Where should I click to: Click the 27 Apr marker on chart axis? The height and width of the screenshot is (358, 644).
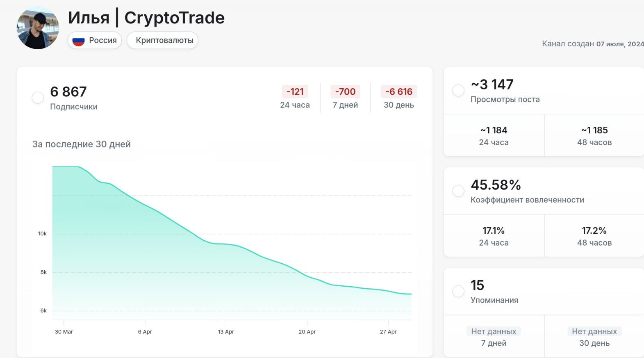click(x=388, y=331)
